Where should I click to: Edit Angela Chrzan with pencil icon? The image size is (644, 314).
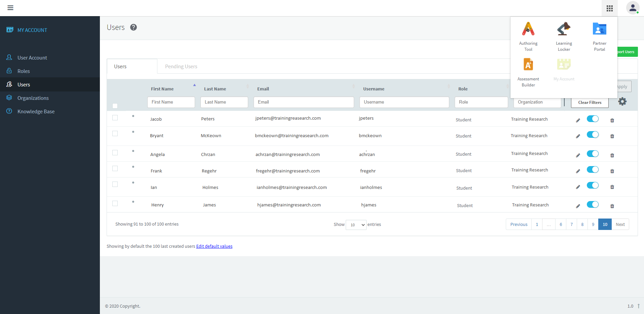coord(578,155)
